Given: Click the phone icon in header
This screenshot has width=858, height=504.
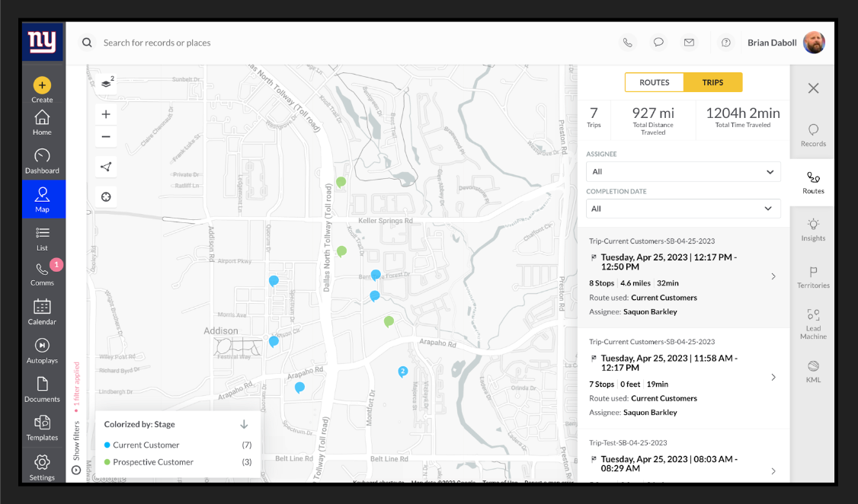Looking at the screenshot, I should [628, 43].
